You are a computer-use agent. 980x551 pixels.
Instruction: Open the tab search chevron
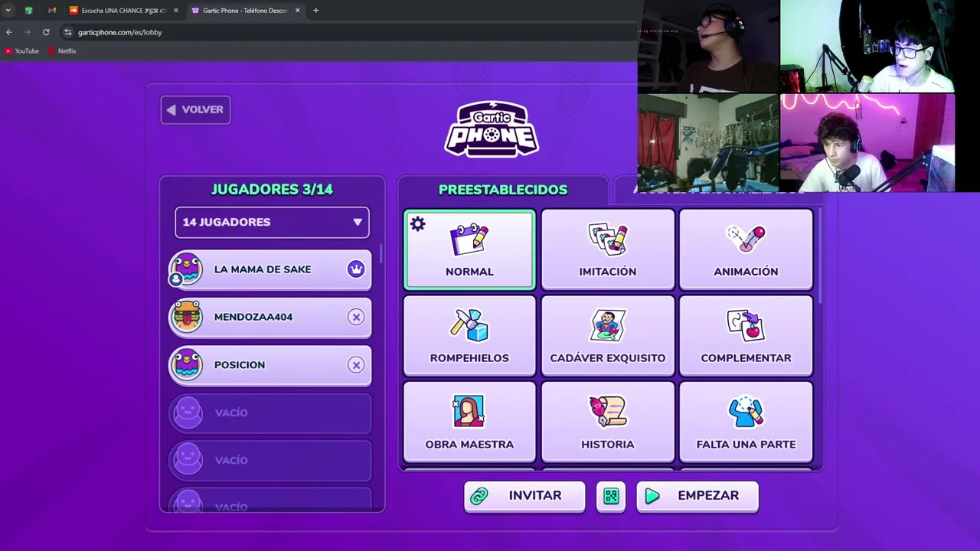tap(8, 11)
